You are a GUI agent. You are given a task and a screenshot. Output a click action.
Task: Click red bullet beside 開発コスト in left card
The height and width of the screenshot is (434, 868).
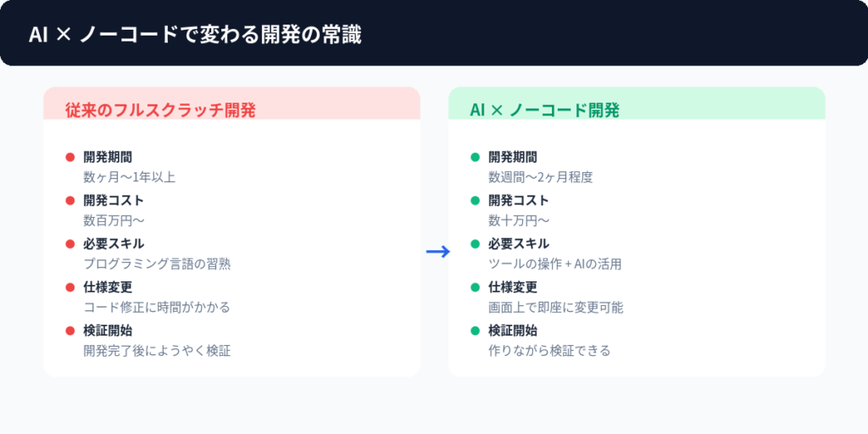[x=70, y=201]
